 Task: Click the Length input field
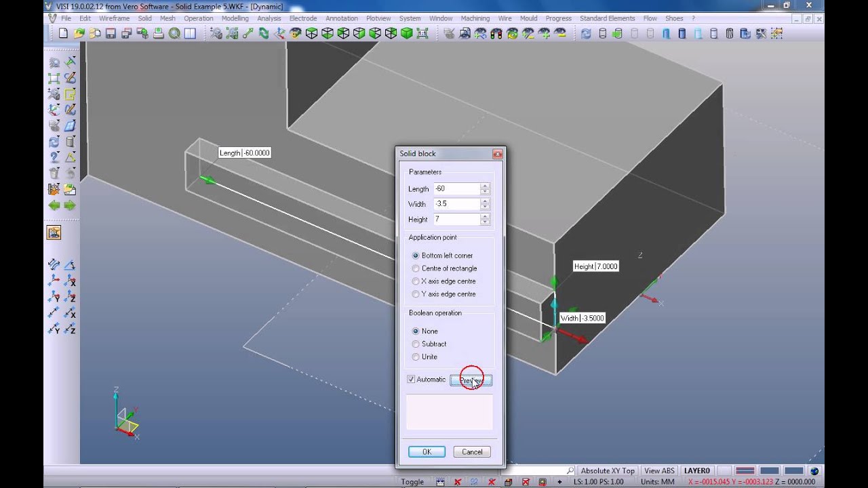[456, 189]
